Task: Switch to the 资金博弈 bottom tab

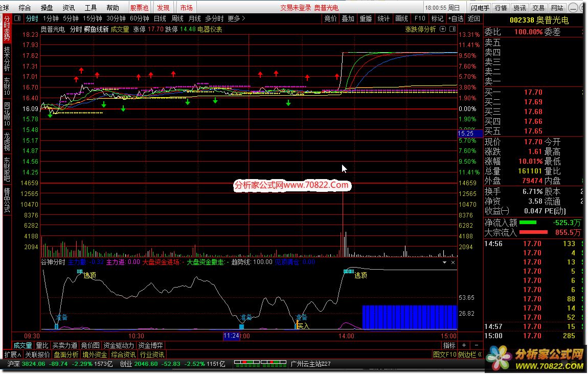Action: click(x=151, y=345)
